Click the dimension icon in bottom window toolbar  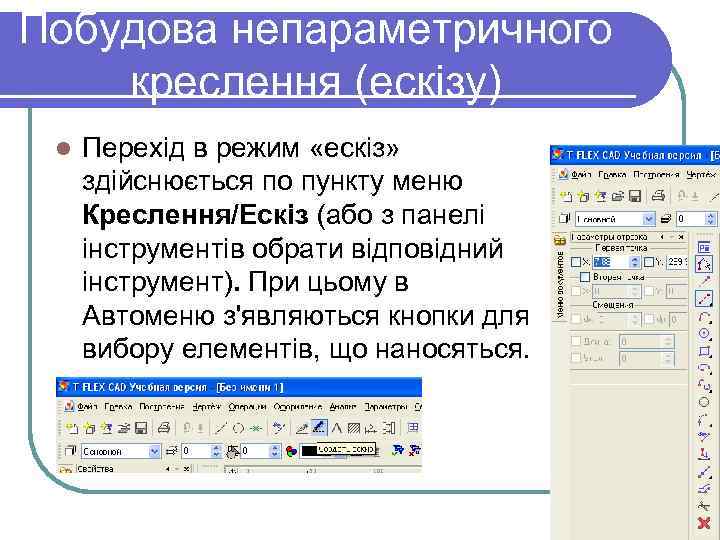pos(370,428)
